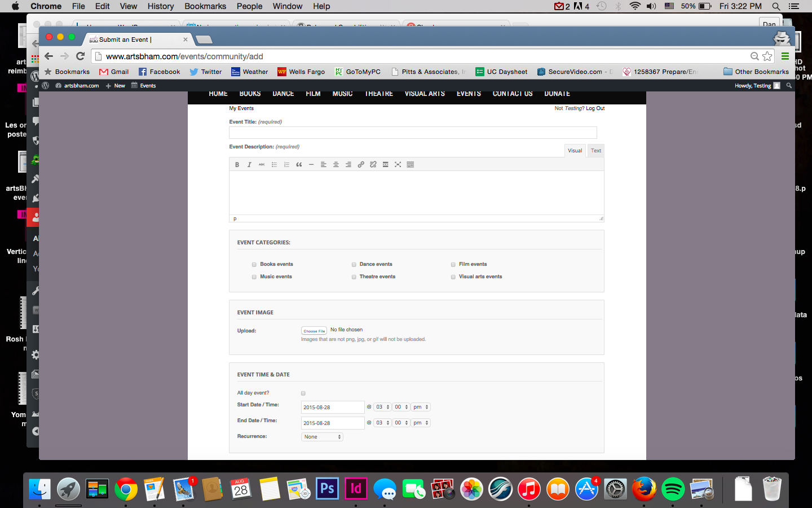
Task: Enable the All day event checkbox
Action: tap(303, 393)
